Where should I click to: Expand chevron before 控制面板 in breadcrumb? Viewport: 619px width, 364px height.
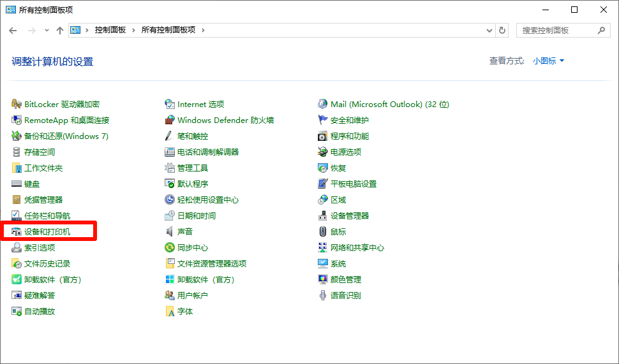[87, 30]
